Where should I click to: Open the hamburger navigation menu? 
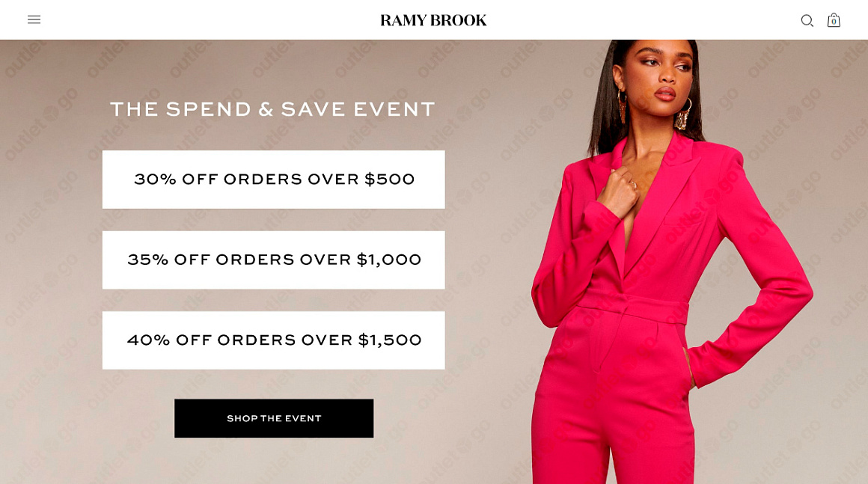pyautogui.click(x=34, y=20)
